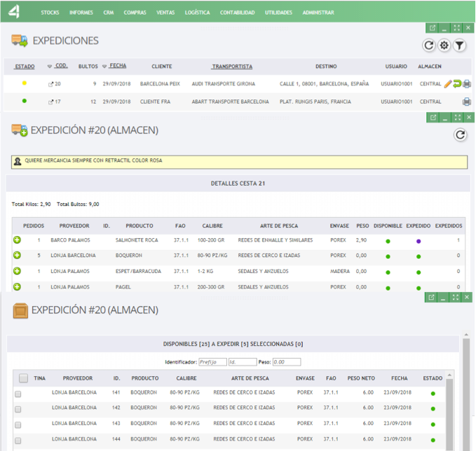Click the filter funnel icon in Expediciones
This screenshot has width=476, height=451.
459,46
